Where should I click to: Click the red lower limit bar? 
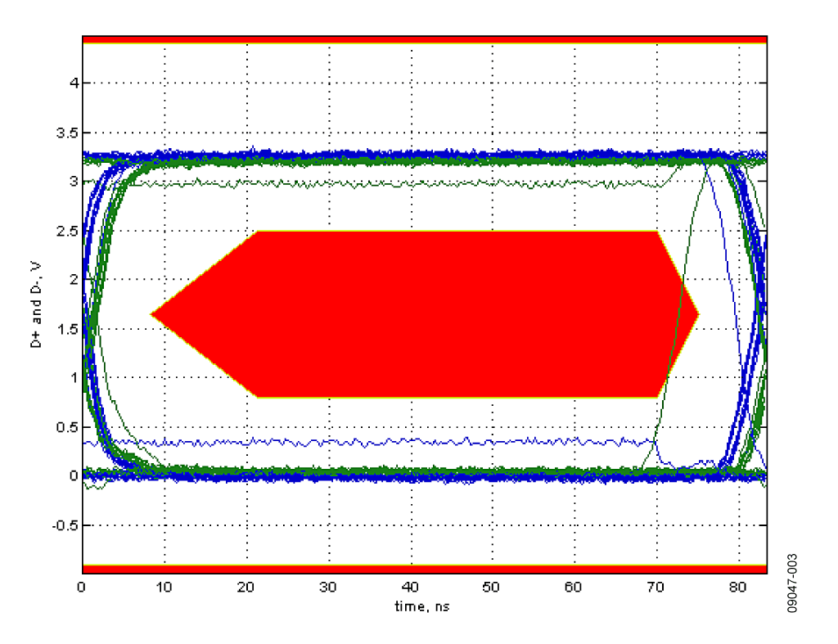[424, 569]
